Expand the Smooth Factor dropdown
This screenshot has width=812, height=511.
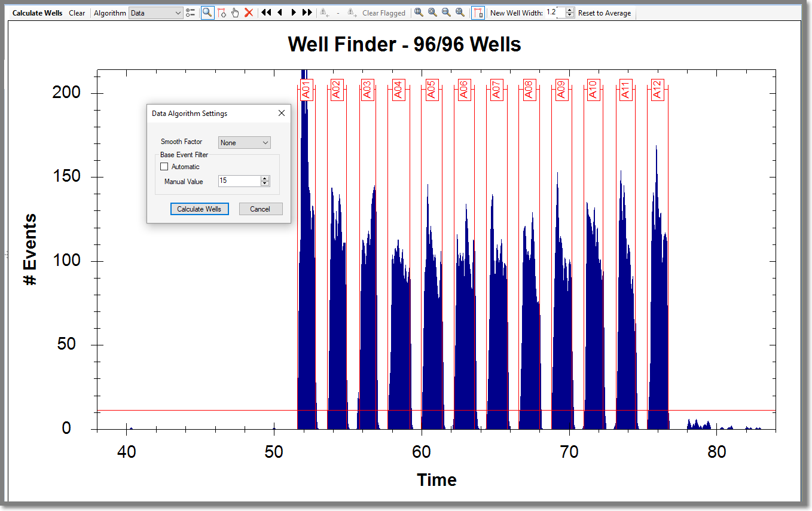coord(244,143)
